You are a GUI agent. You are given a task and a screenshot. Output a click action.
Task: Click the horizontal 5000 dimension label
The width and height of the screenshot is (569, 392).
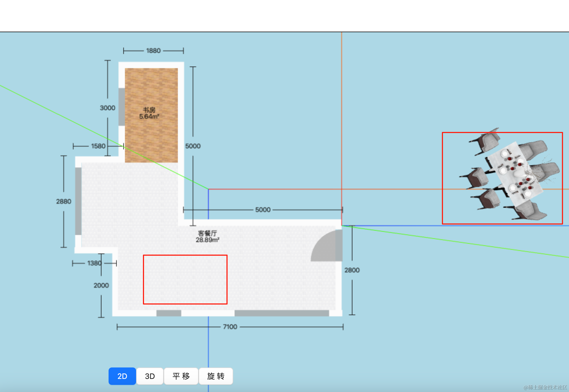(x=263, y=210)
